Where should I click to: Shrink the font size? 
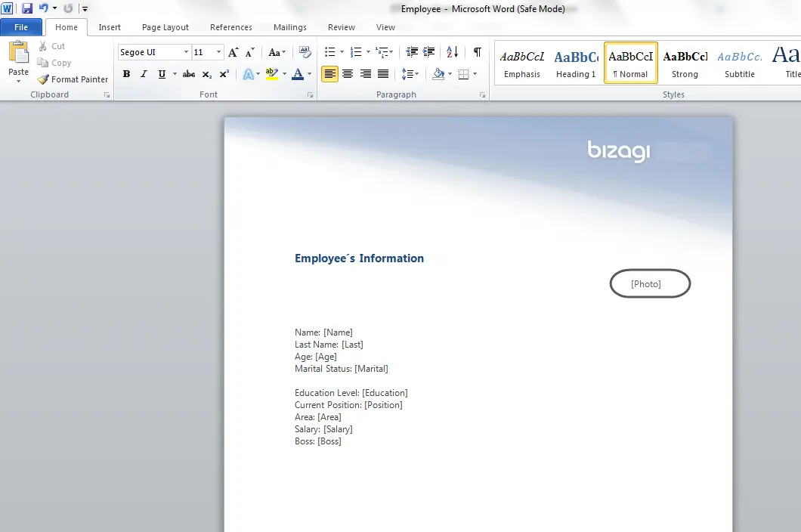[250, 52]
